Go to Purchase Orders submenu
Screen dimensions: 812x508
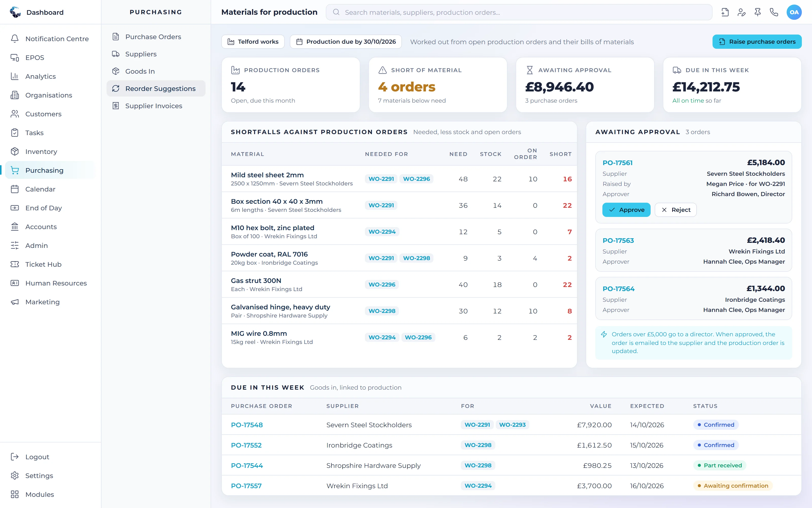click(x=156, y=37)
